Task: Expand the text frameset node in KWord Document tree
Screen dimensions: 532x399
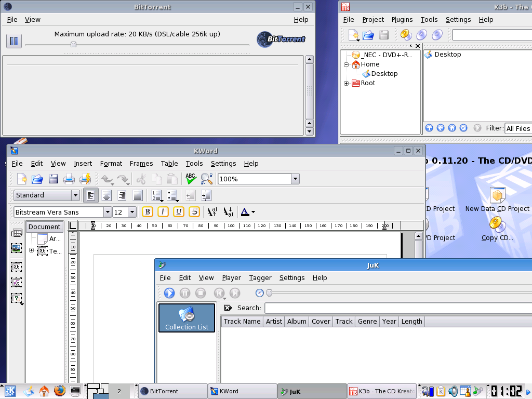Action: click(x=31, y=250)
